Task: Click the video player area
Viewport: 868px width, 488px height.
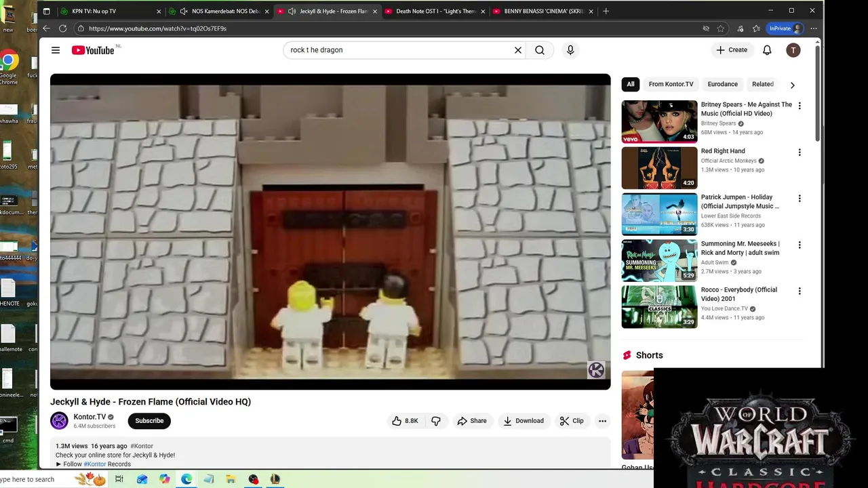Action: 330,232
